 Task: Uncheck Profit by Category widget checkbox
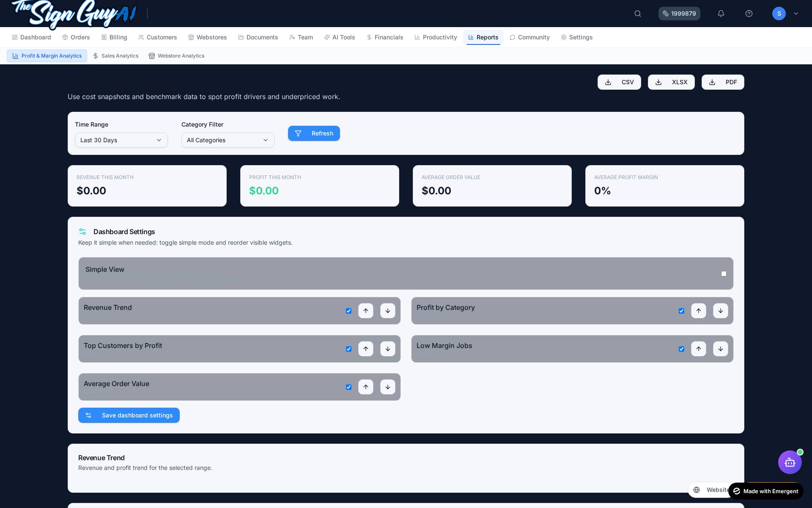(x=681, y=311)
